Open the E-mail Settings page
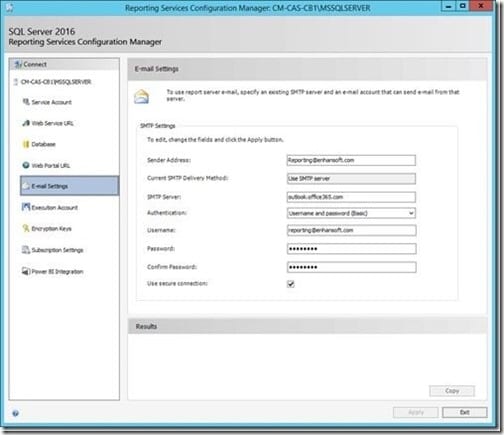 click(x=69, y=186)
